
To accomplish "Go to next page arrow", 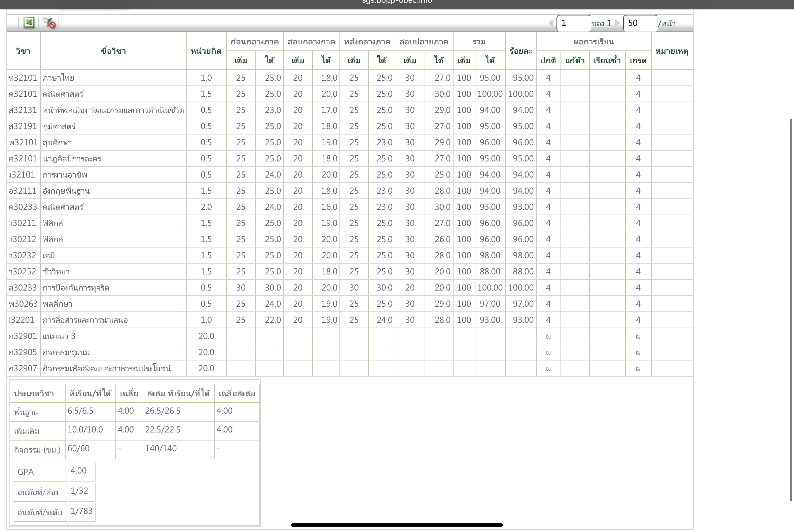I will pyautogui.click(x=617, y=23).
